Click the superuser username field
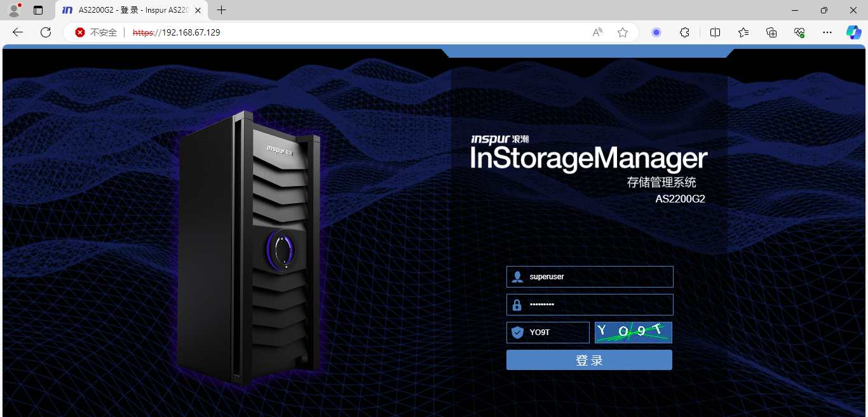Image resolution: width=868 pixels, height=417 pixels. (597, 277)
